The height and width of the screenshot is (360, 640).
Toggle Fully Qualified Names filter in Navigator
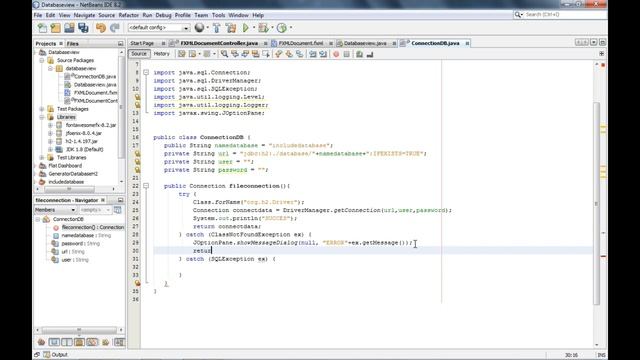(x=105, y=342)
